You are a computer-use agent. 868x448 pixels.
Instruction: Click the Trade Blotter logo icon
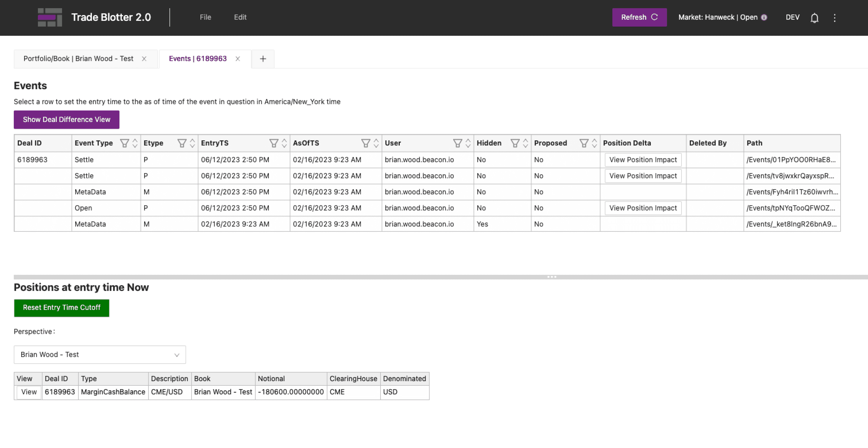(50, 17)
